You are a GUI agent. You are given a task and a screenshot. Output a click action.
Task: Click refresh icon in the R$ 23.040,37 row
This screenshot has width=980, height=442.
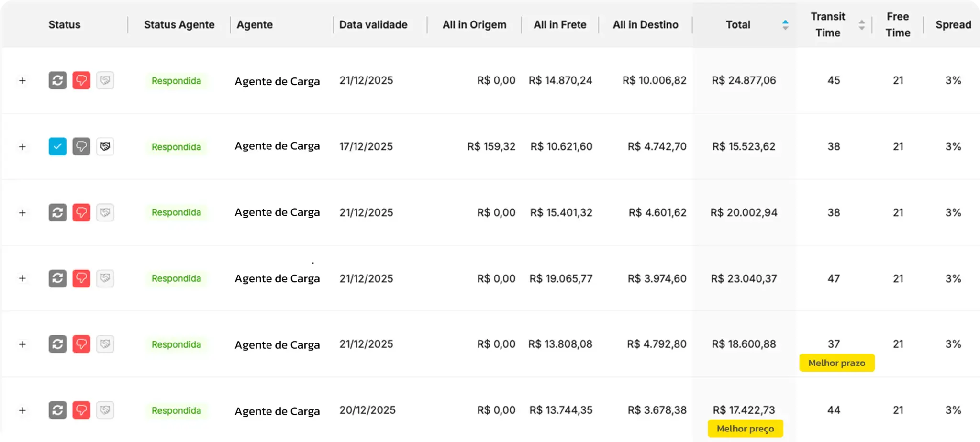pyautogui.click(x=57, y=278)
